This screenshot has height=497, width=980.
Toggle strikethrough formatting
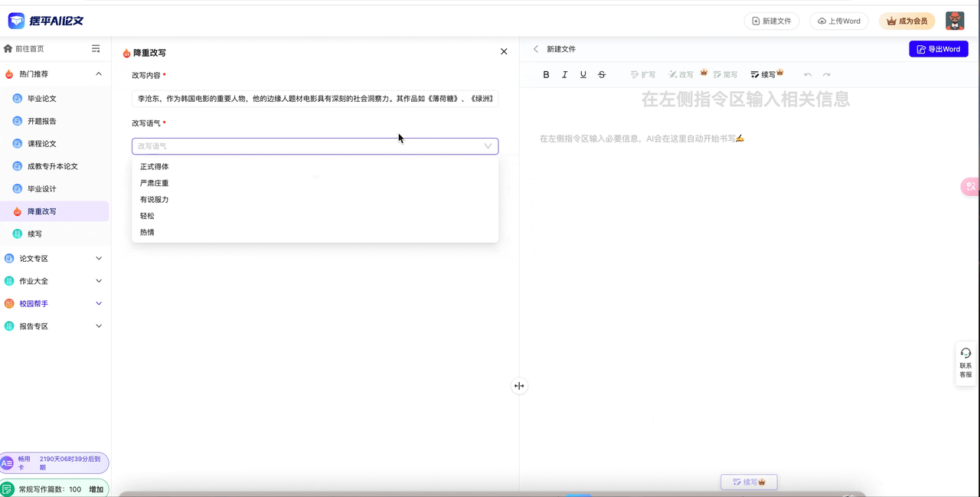(x=602, y=74)
